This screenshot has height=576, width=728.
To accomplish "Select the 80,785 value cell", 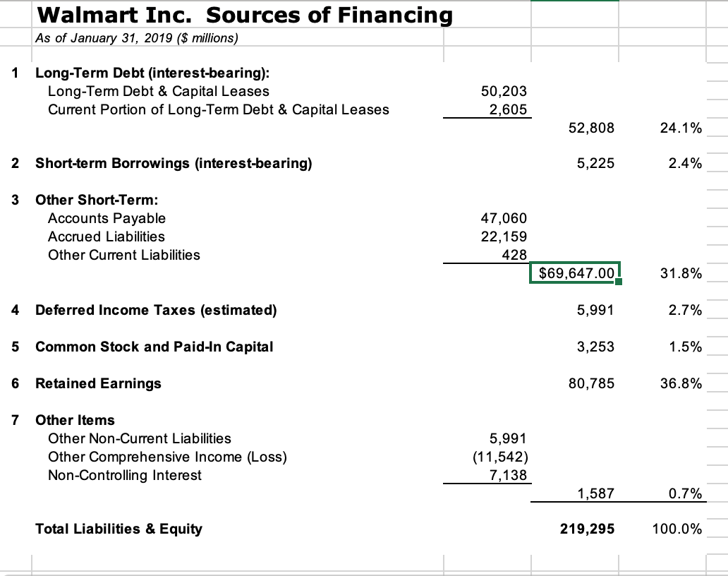I will tap(591, 384).
